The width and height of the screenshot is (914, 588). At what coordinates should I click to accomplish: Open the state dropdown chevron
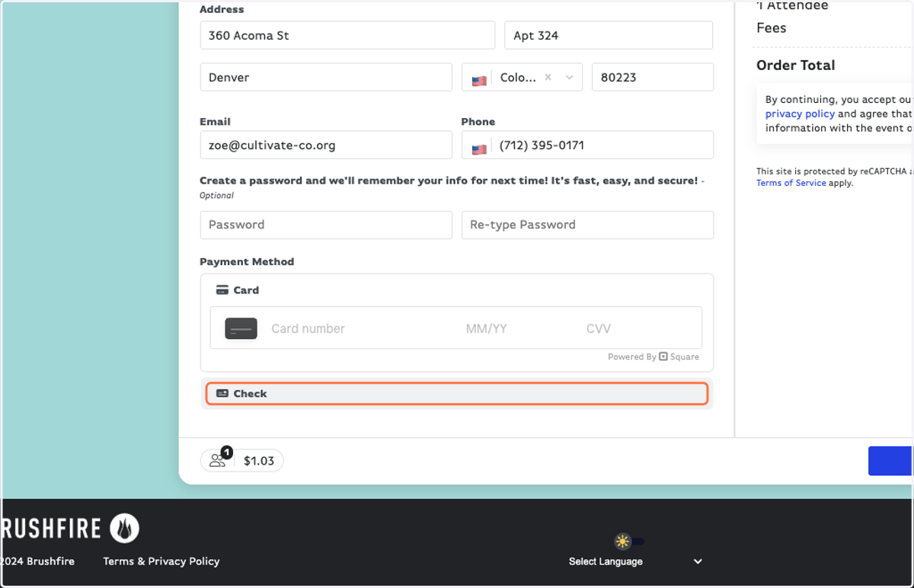point(569,78)
